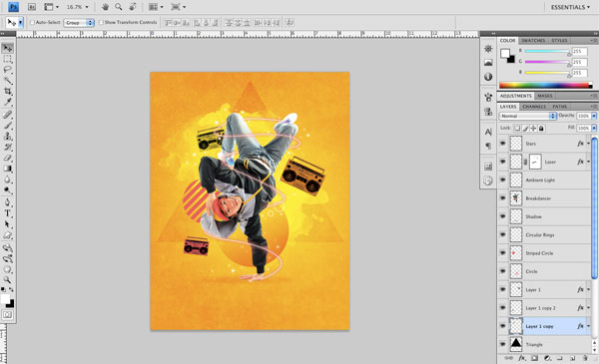The height and width of the screenshot is (364, 599).
Task: Select the Brush tool
Action: [7, 125]
